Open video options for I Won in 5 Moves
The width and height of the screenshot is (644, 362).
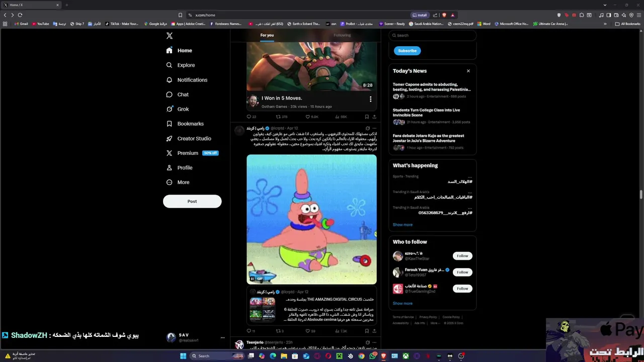pos(370,100)
